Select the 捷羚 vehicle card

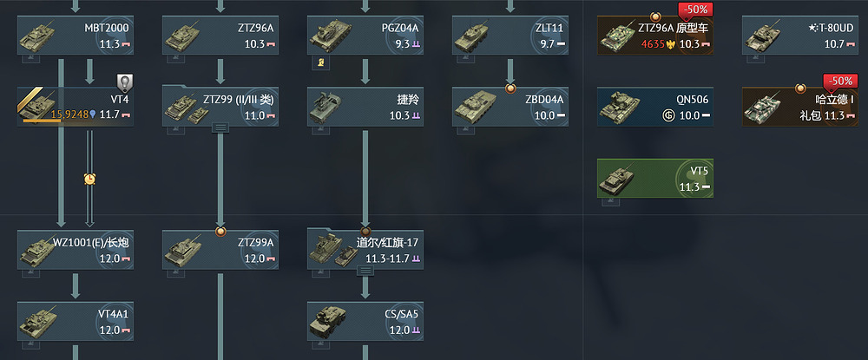[365, 107]
